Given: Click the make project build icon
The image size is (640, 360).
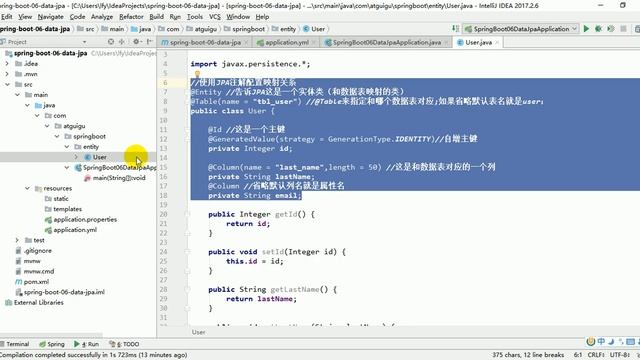Looking at the screenshot, I should click(x=456, y=29).
